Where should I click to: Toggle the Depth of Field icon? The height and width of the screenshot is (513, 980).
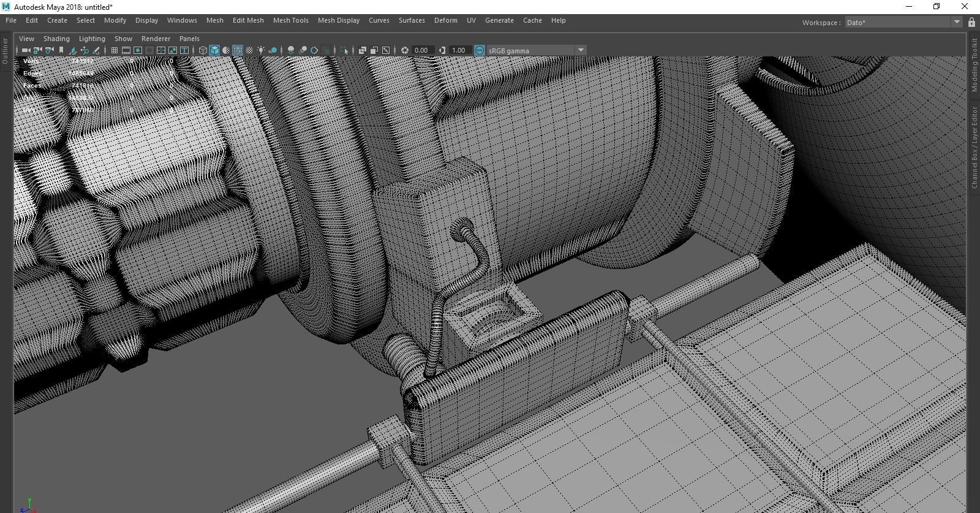coord(326,50)
